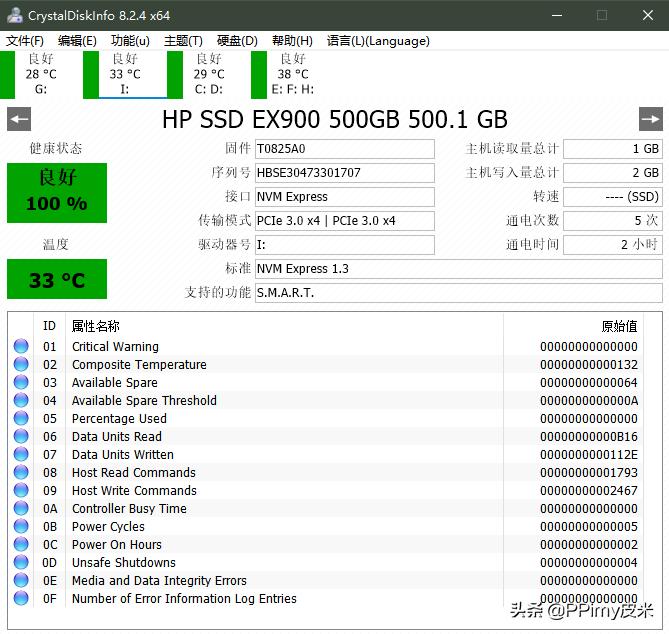Select the Host Read Commands attribute name
669x634 pixels.
coord(134,472)
